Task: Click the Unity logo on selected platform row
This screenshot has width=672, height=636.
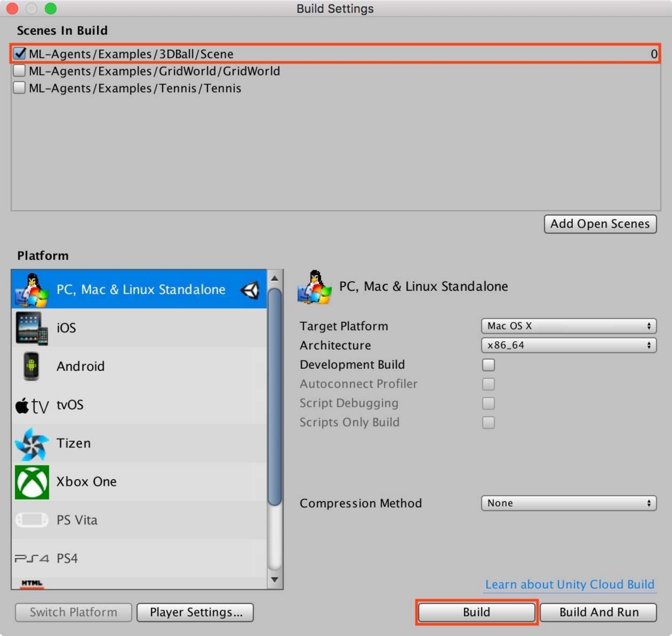Action: tap(250, 290)
